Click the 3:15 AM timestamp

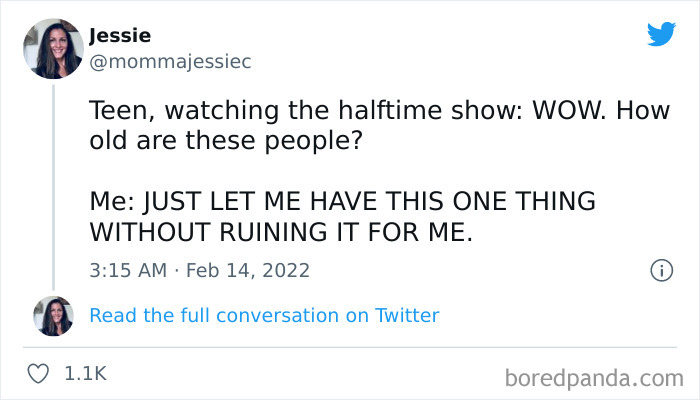click(x=125, y=270)
